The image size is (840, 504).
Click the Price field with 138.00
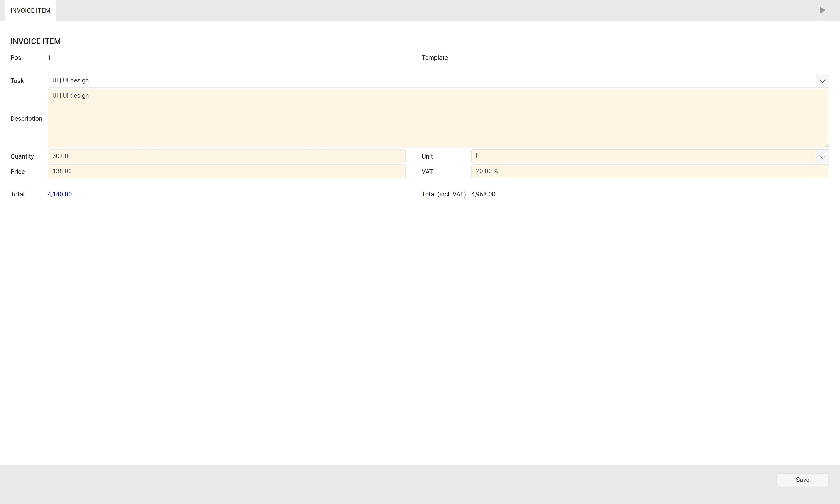click(227, 171)
